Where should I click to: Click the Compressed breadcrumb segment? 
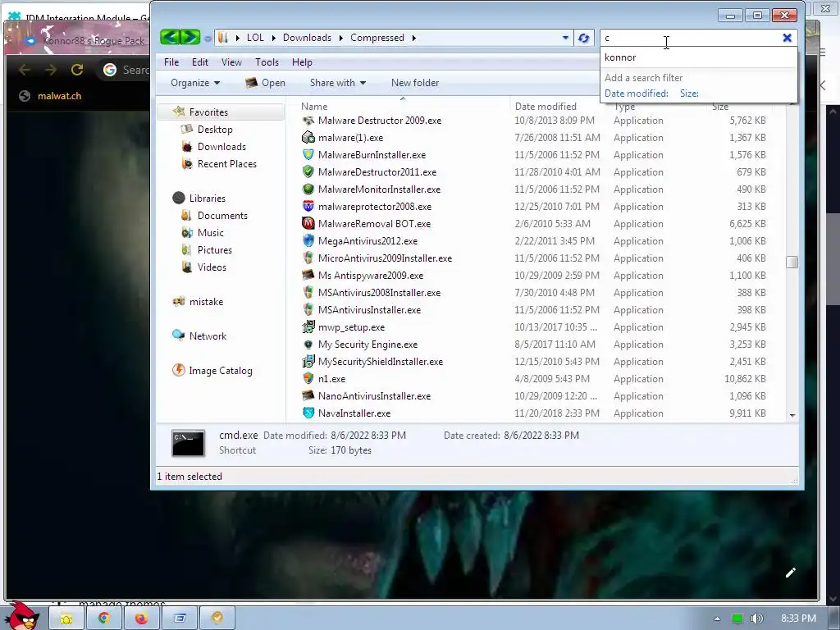pyautogui.click(x=377, y=38)
